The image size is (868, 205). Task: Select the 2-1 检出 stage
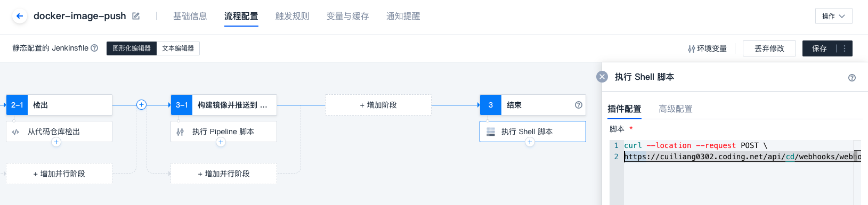(x=59, y=105)
